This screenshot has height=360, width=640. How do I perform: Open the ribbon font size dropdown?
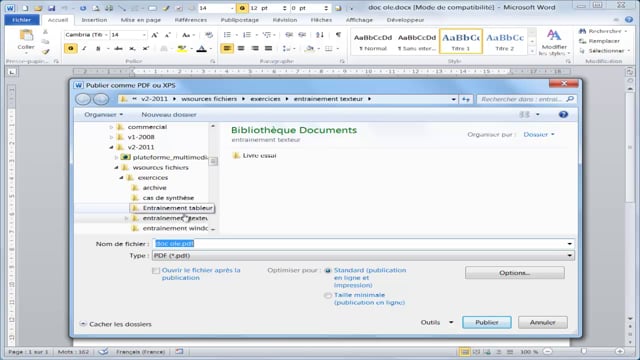pos(144,35)
